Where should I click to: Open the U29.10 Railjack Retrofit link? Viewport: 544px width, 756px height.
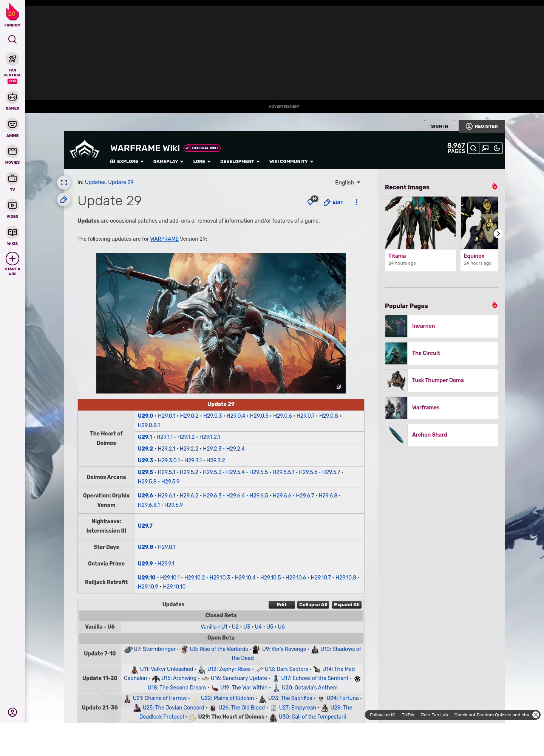click(147, 578)
